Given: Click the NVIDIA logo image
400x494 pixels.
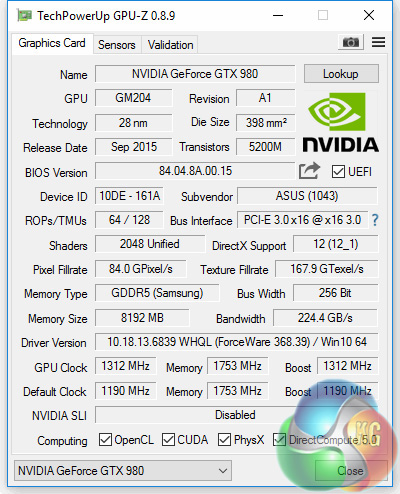Looking at the screenshot, I should click(x=340, y=122).
